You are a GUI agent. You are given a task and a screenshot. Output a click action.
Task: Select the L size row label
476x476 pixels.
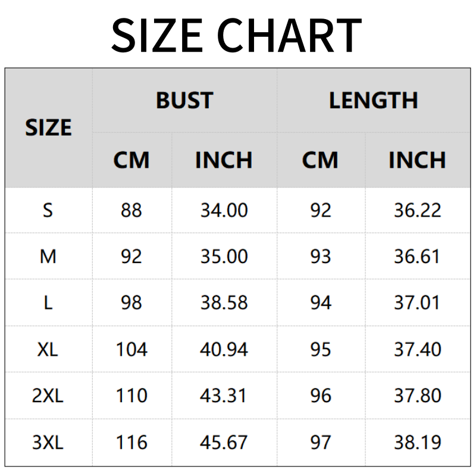click(x=48, y=303)
